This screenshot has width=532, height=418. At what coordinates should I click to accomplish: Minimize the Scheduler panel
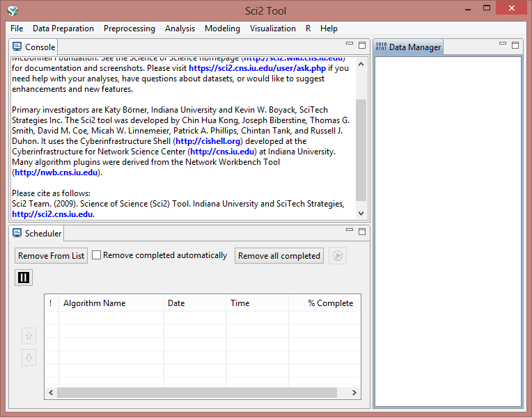tap(350, 230)
